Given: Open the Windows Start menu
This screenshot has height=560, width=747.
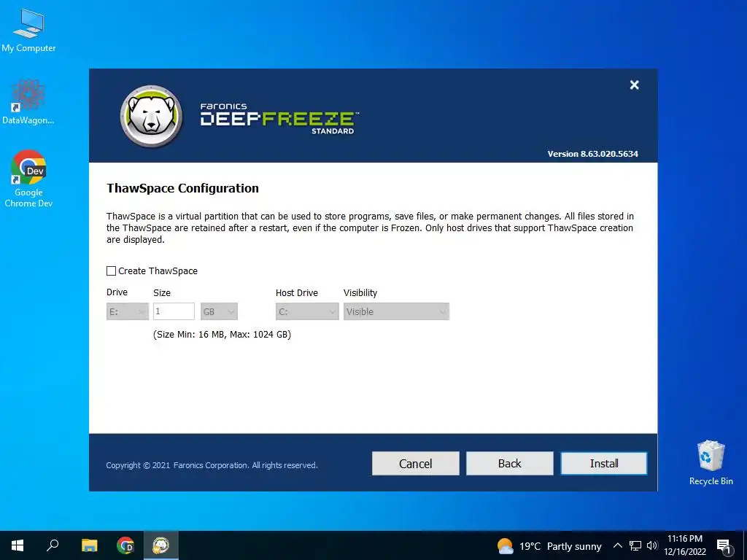Looking at the screenshot, I should [18, 545].
